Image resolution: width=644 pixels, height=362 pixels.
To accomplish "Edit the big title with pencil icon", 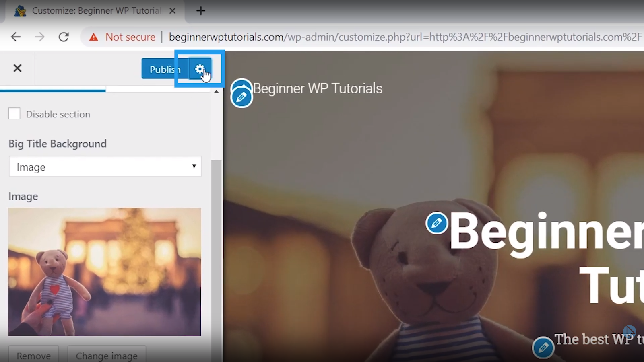I will coord(437,222).
